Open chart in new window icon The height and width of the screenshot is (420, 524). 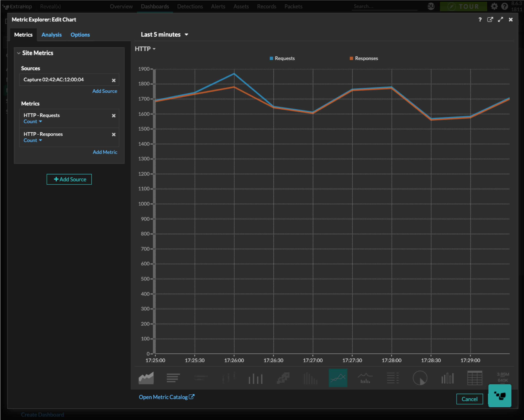[x=490, y=20]
